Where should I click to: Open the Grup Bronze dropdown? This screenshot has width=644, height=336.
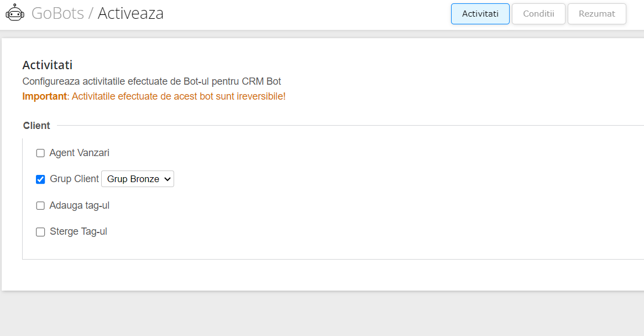138,179
